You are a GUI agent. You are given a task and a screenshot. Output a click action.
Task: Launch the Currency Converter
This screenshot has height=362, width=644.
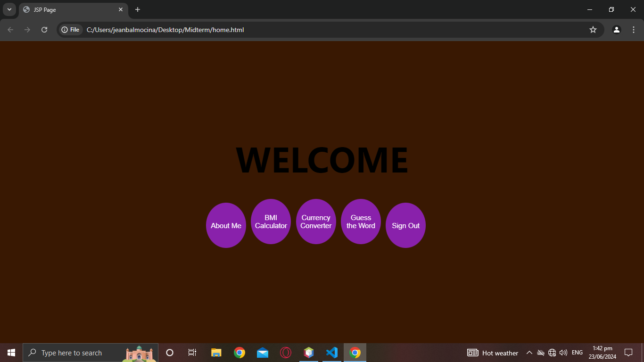316,222
